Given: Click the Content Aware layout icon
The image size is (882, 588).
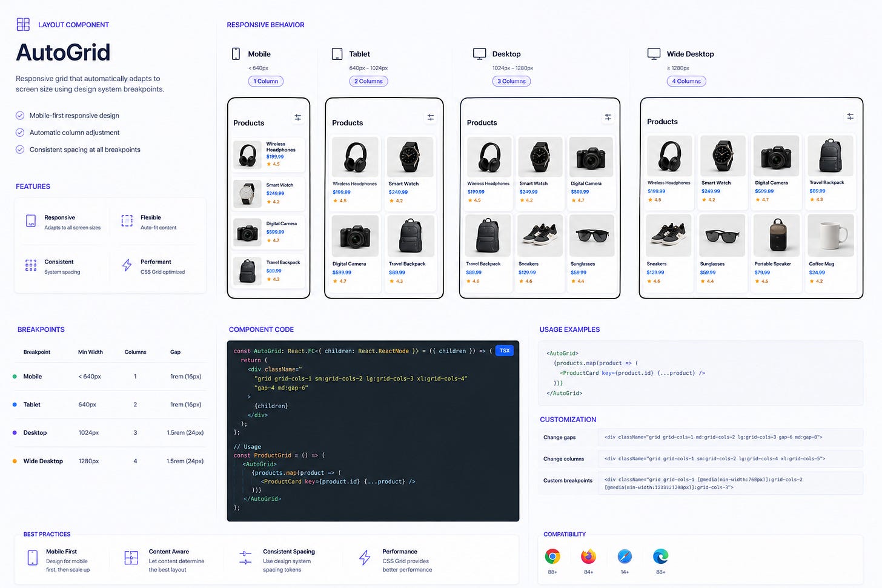Looking at the screenshot, I should point(131,558).
